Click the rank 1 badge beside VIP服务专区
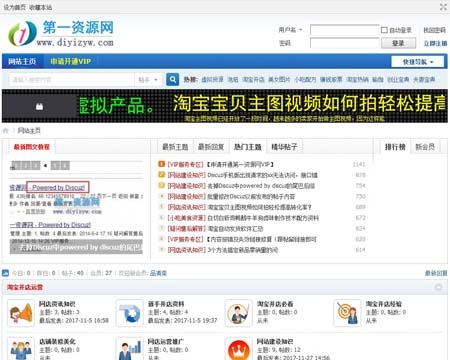Viewport: 450px width, 360px height. click(x=162, y=164)
